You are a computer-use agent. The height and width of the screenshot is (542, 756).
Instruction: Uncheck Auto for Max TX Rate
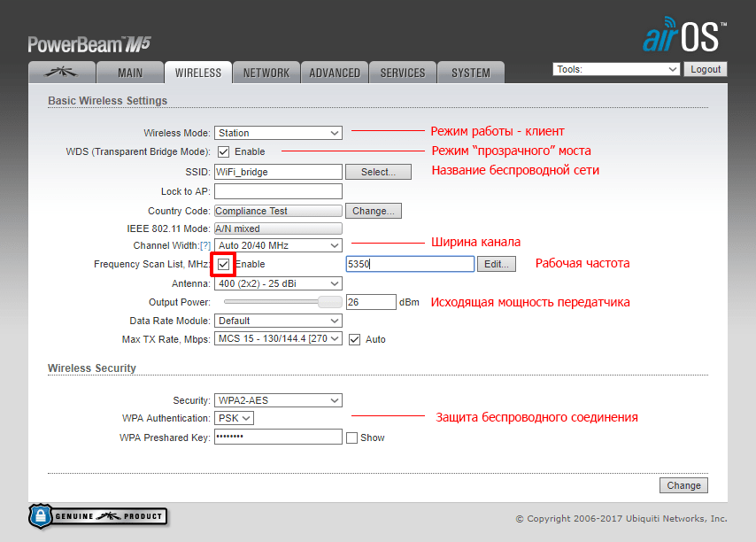355,339
